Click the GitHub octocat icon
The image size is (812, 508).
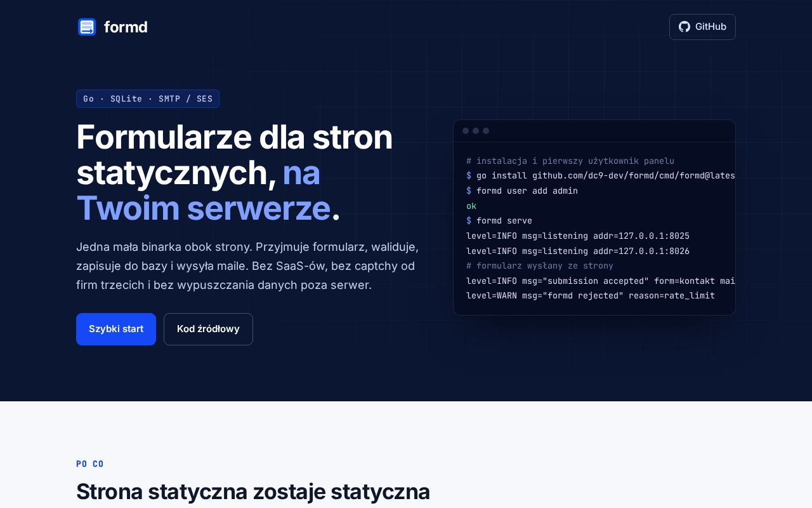click(684, 27)
